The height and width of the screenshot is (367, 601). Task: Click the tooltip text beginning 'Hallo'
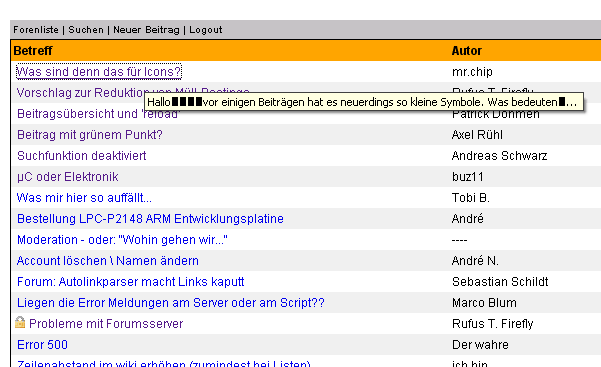(364, 102)
